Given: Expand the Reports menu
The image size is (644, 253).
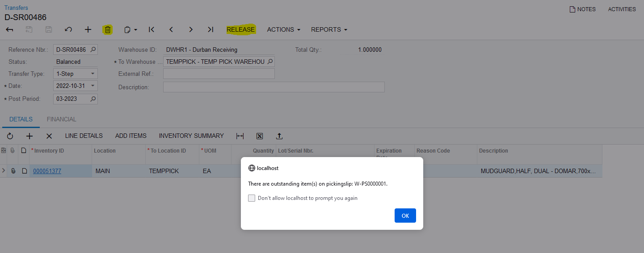Looking at the screenshot, I should coord(329,29).
